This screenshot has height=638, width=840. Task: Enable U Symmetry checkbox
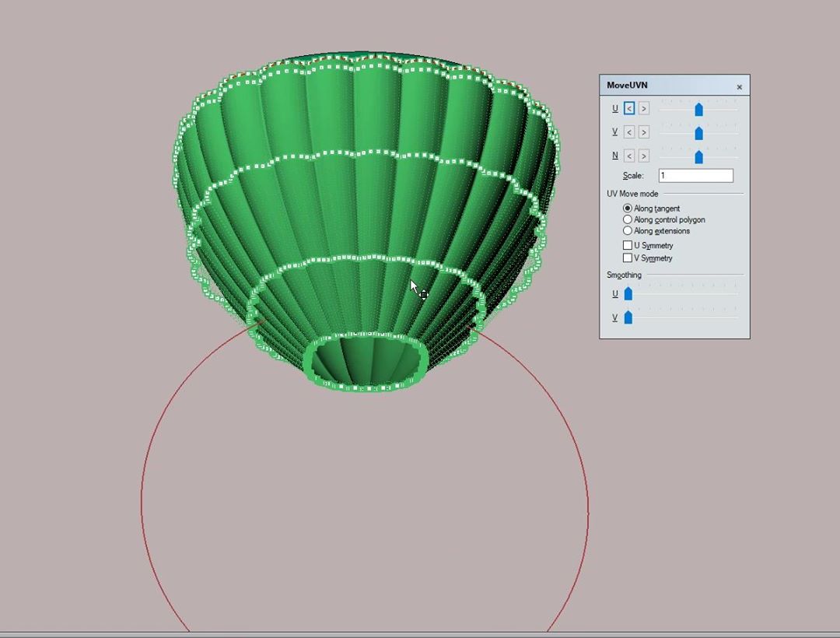628,245
